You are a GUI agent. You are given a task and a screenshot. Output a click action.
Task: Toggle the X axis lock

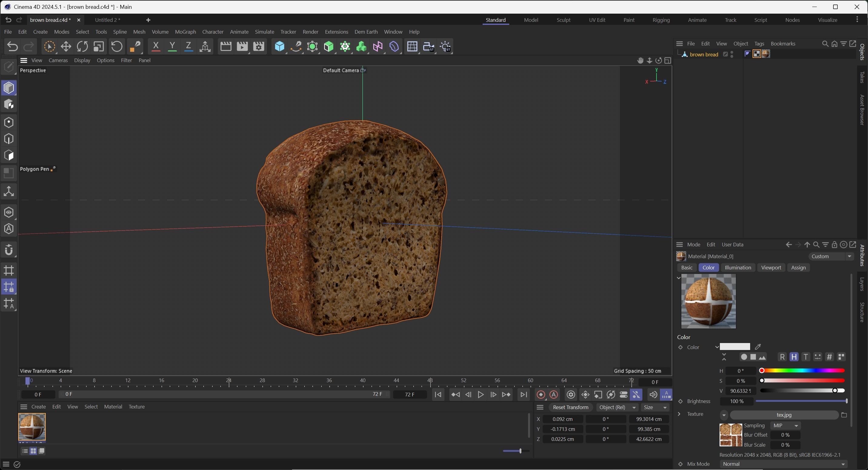tap(155, 46)
